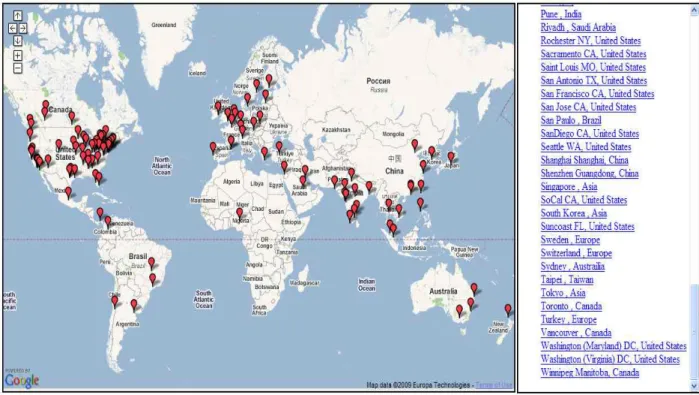Screen dimensions: 699x395
Task: Open Seattle WA, United States link
Action: coord(586,147)
